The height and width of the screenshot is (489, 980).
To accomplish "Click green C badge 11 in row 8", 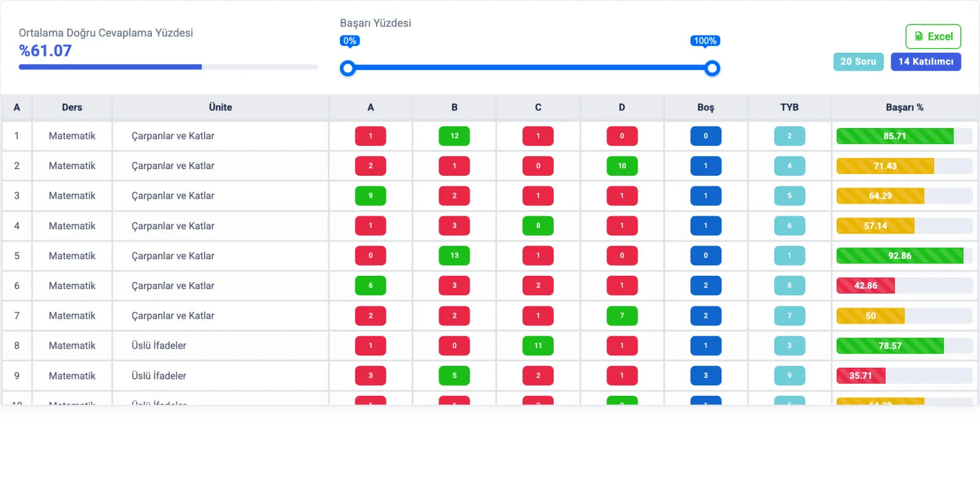I will tap(538, 346).
